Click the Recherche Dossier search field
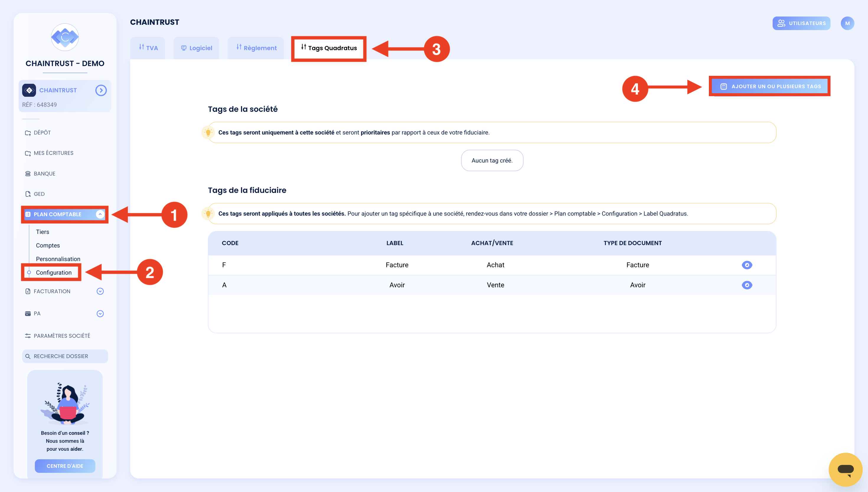 (65, 357)
